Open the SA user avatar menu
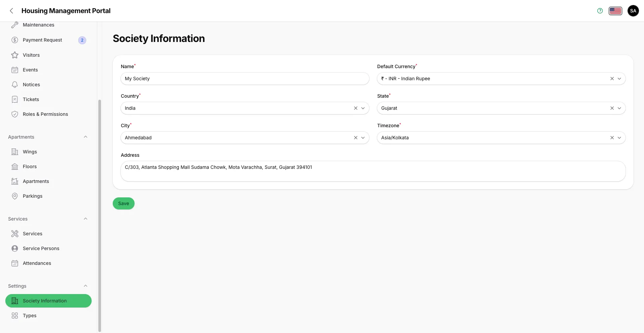The height and width of the screenshot is (333, 644). (x=633, y=11)
